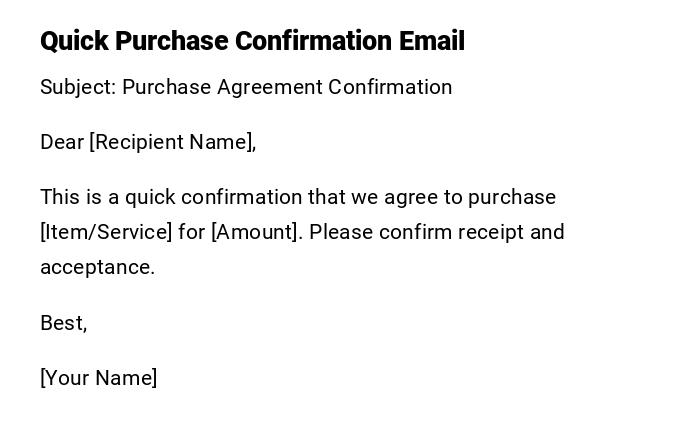Click the [Item/Service] placeholder
The image size is (700, 440).
[106, 232]
